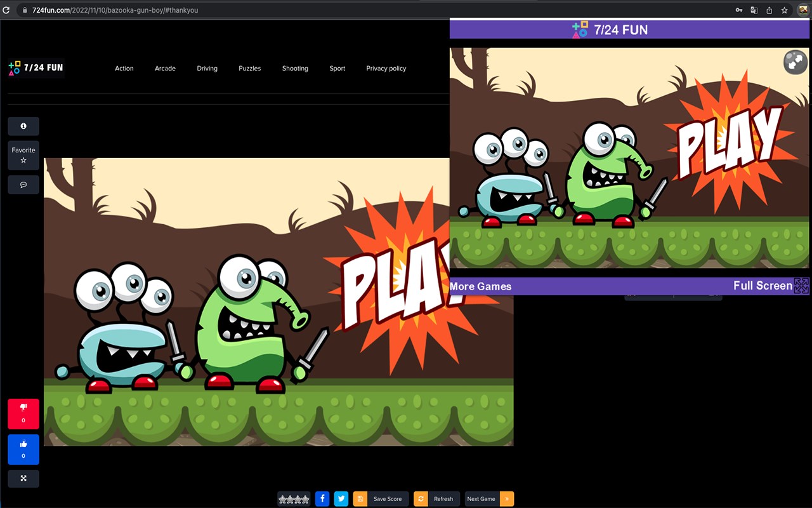Share the game on Facebook
This screenshot has height=508, width=812.
click(322, 499)
